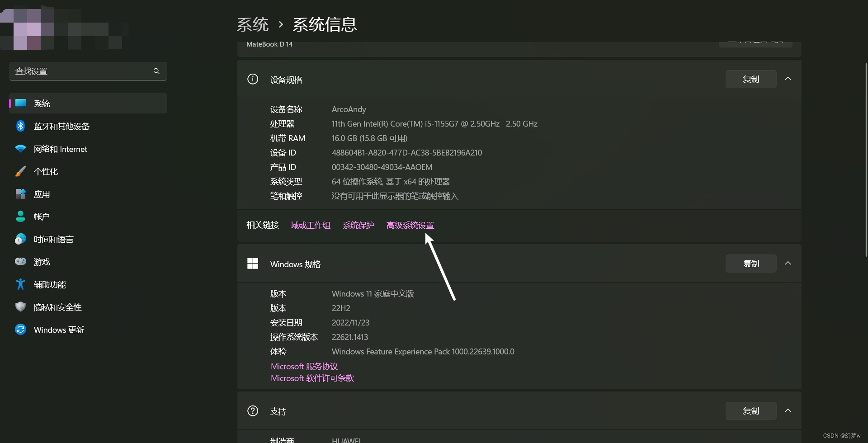This screenshot has height=443, width=868.
Task: Select 隐私和安全性 in sidebar
Action: pyautogui.click(x=88, y=307)
